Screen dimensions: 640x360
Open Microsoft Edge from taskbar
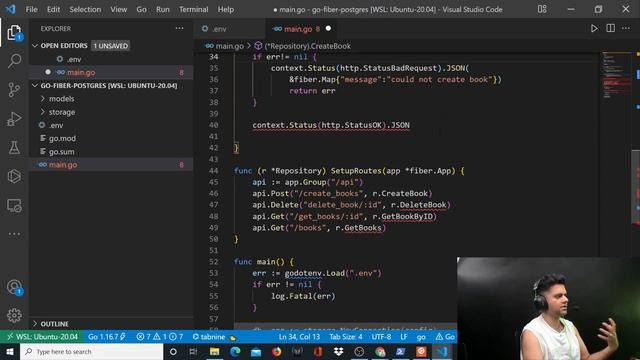(235, 351)
